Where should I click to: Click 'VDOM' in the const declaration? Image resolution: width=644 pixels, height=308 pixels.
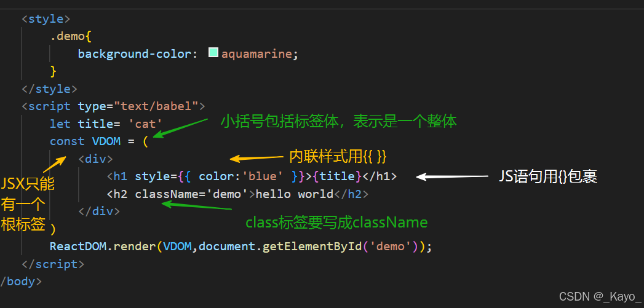click(x=106, y=141)
